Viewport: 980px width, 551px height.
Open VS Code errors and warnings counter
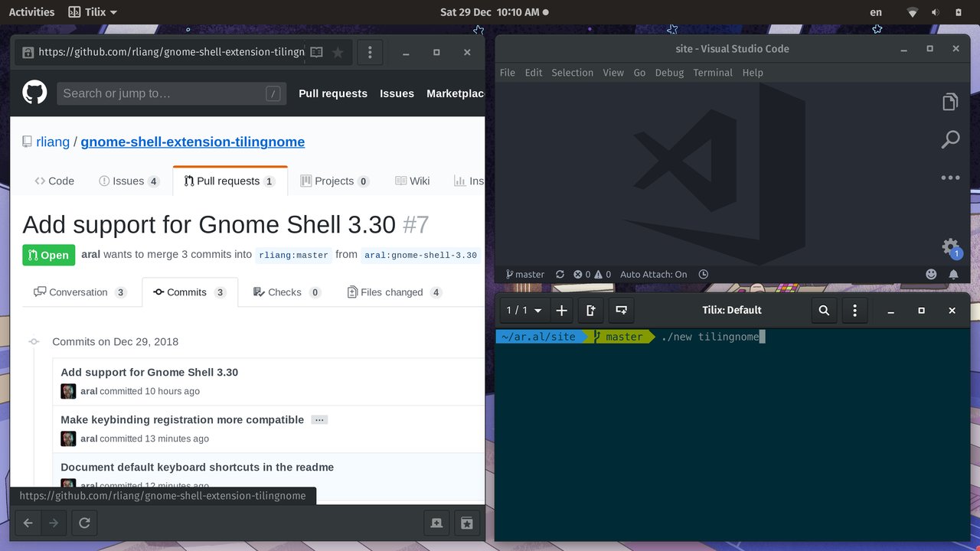coord(593,274)
